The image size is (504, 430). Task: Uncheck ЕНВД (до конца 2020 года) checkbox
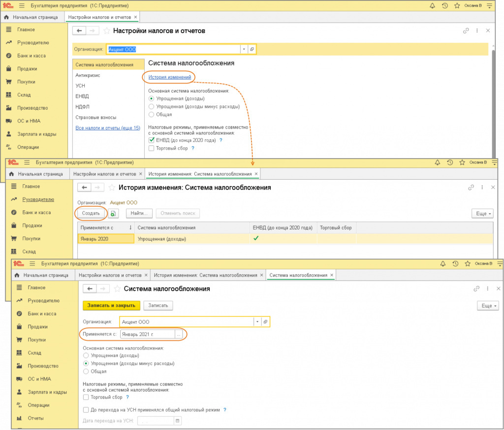(x=152, y=140)
